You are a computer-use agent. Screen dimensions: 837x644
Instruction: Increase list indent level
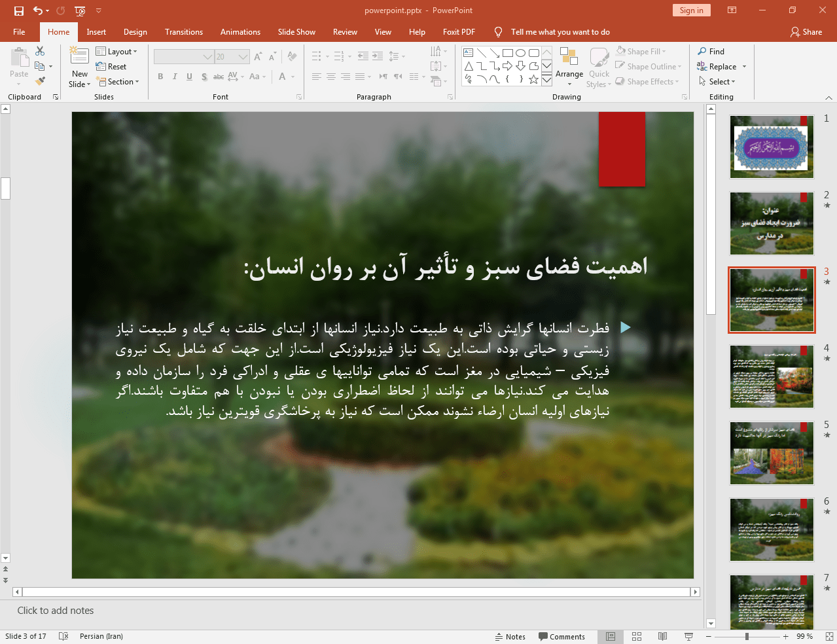tap(378, 56)
